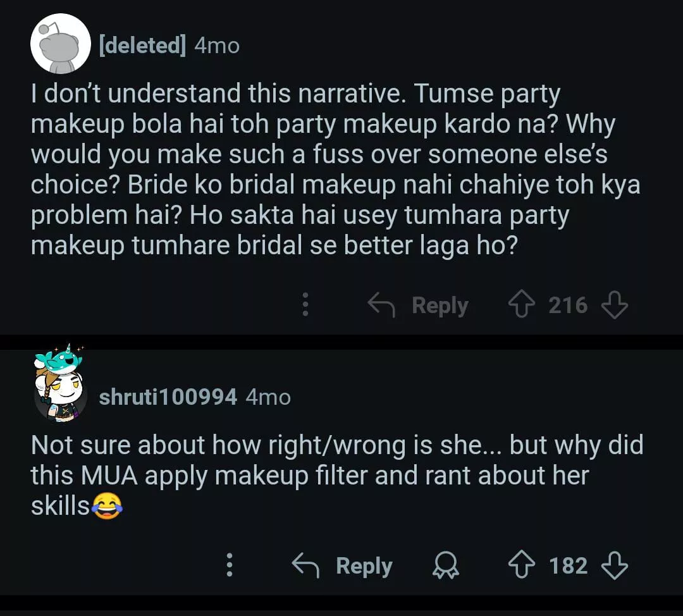The image size is (683, 616).
Task: Downvote the comment with 216 votes
Action: [614, 305]
